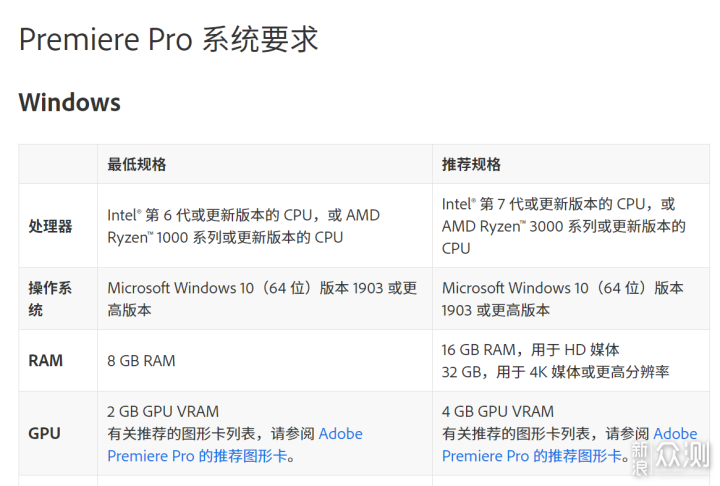Click the minimum Windows 10 version 1903 cell
Screen dimensions: 720x486
coord(262,299)
